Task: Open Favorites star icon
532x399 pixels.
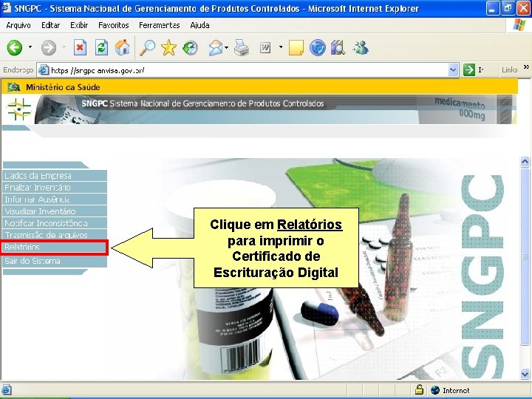Action: pos(168,47)
